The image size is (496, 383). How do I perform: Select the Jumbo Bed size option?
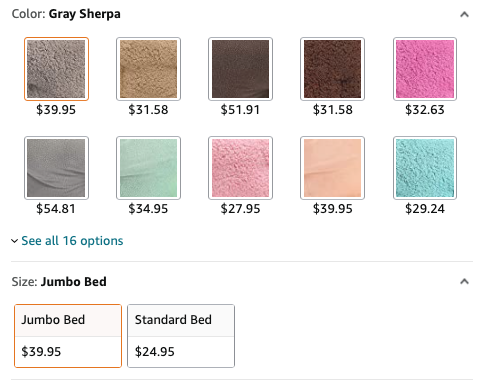[68, 336]
